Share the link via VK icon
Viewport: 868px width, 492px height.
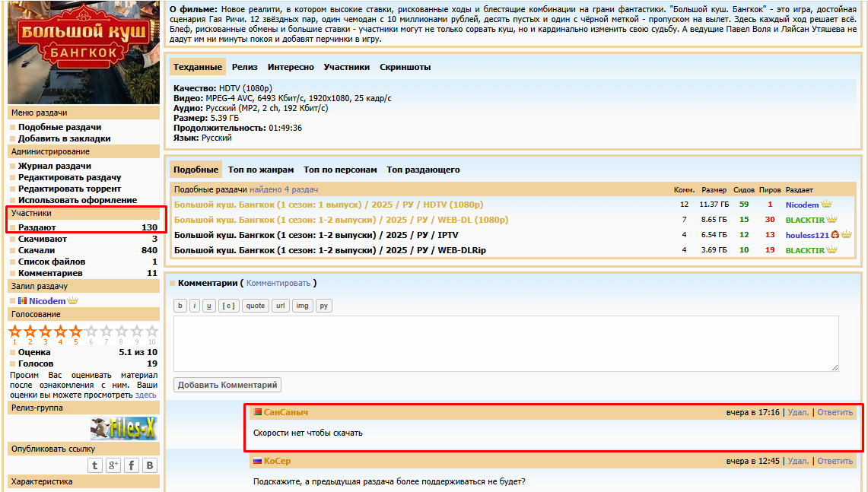pos(150,465)
